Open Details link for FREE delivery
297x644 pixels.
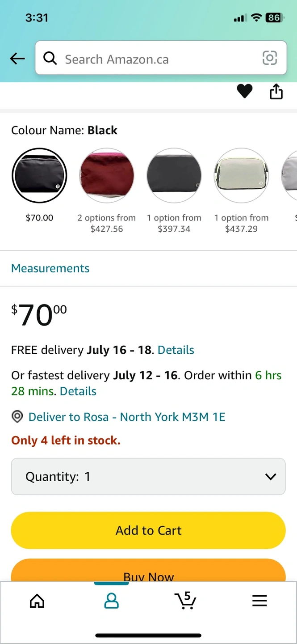[176, 350]
